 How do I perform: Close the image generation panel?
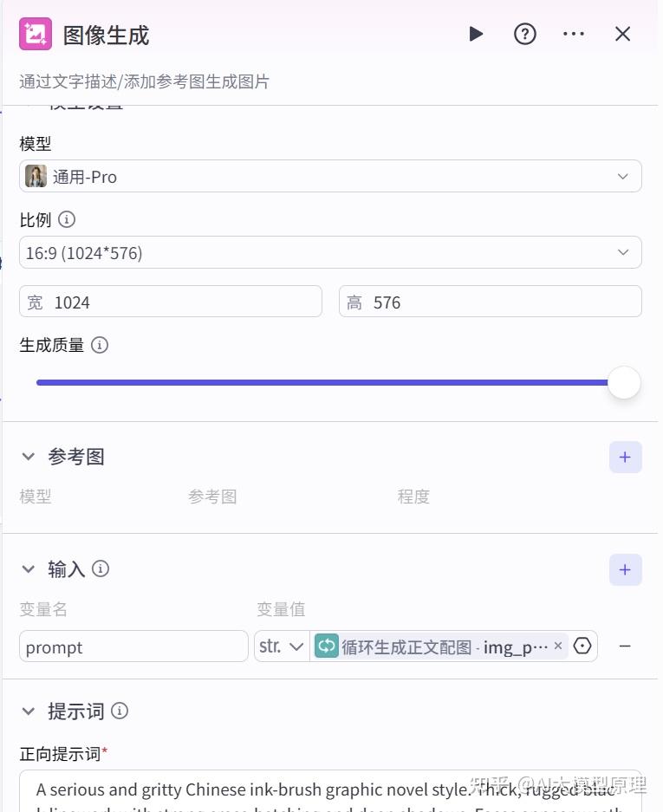[x=622, y=34]
